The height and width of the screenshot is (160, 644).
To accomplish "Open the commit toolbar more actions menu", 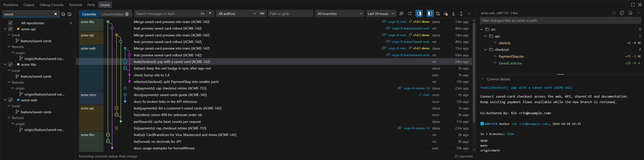I will tap(469, 14).
